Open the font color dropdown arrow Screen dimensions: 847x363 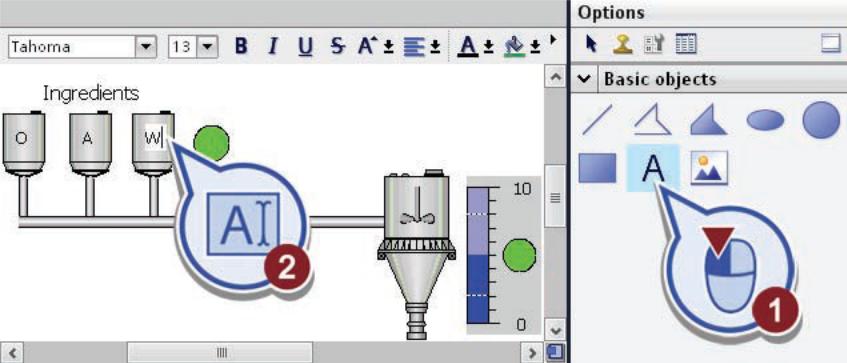pos(488,48)
